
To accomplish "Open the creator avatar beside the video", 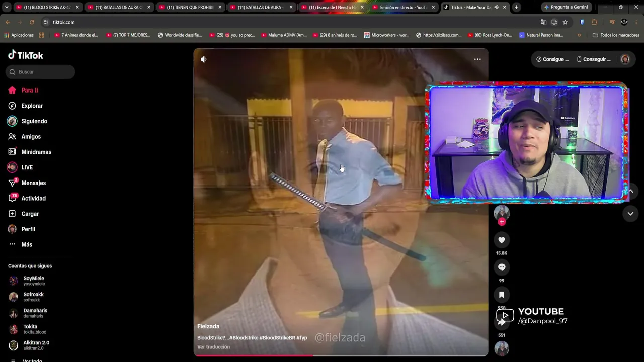I will [502, 213].
